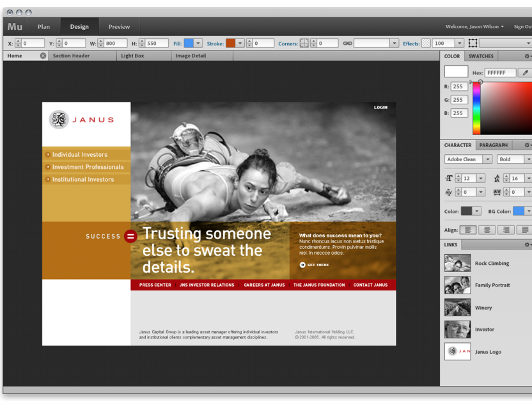The width and height of the screenshot is (532, 414).
Task: Align text center
Action: click(487, 230)
